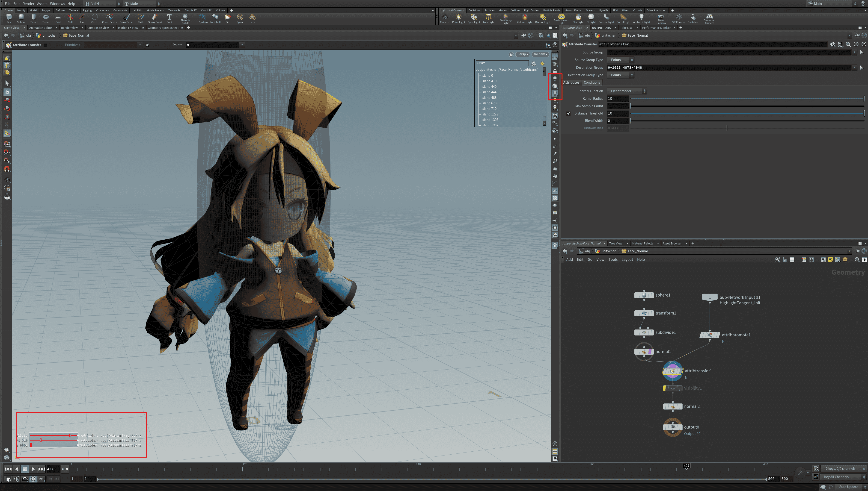Viewport: 868px width, 491px height.
Task: Open the Rigid Bodies shelf tab
Action: point(531,10)
